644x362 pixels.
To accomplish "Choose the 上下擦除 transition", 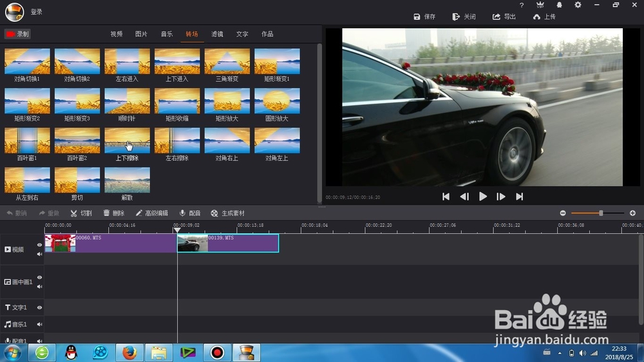I will [128, 140].
